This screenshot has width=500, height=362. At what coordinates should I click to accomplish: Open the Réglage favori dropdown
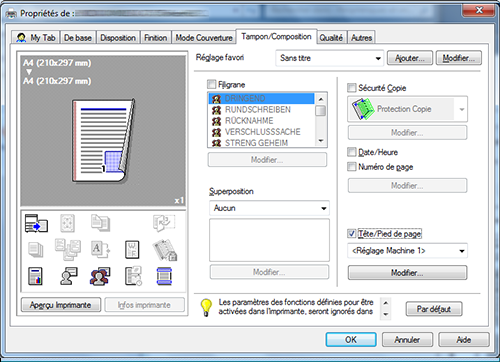[x=330, y=58]
